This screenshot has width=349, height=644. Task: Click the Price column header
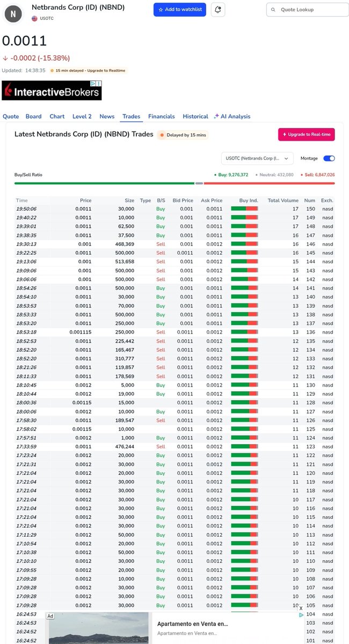pos(85,200)
